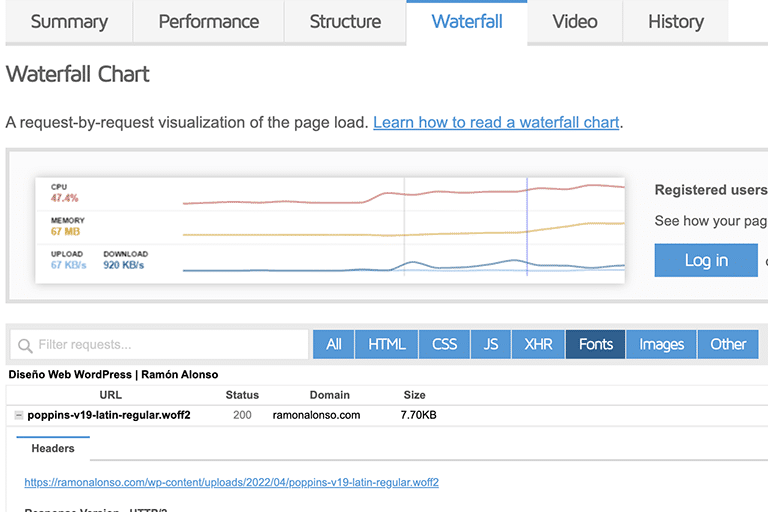Filter requests by Images
768x512 pixels.
661,344
